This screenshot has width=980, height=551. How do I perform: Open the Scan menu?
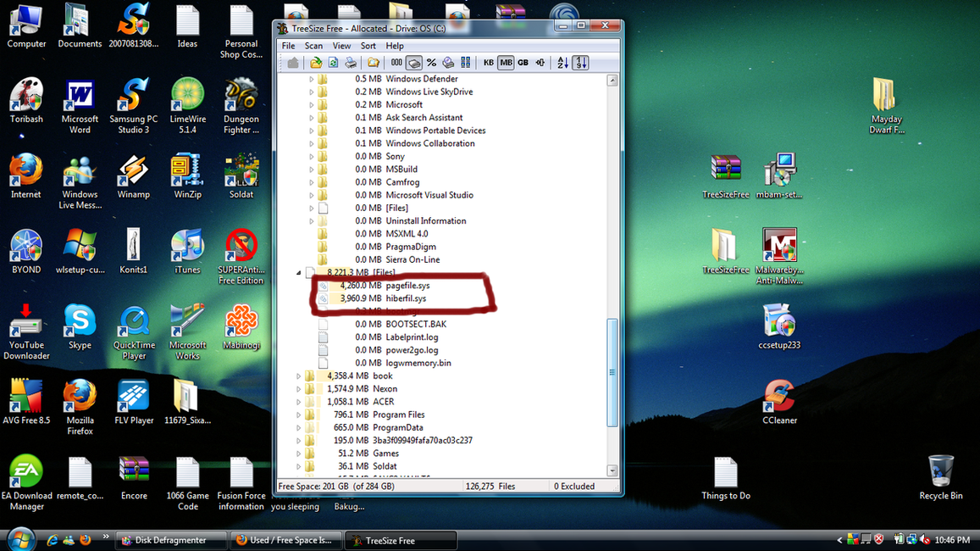[313, 46]
